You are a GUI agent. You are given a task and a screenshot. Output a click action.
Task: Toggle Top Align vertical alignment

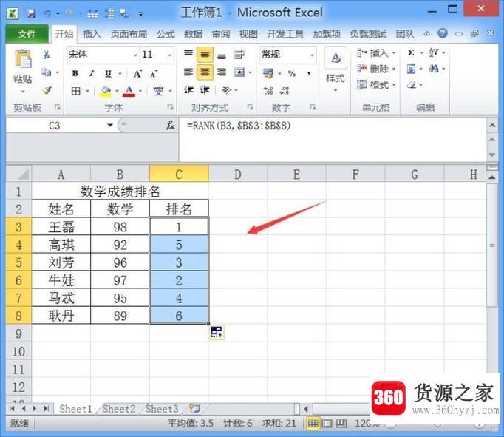point(188,53)
